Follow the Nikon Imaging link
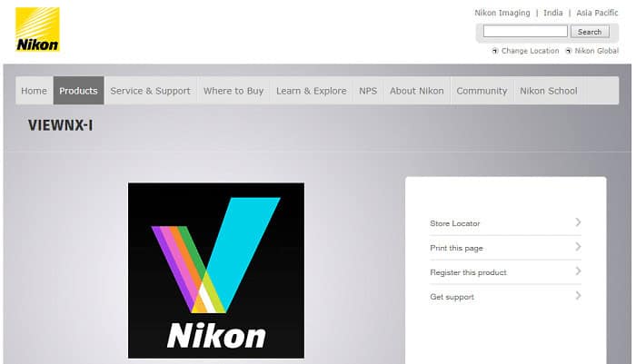 pyautogui.click(x=502, y=13)
